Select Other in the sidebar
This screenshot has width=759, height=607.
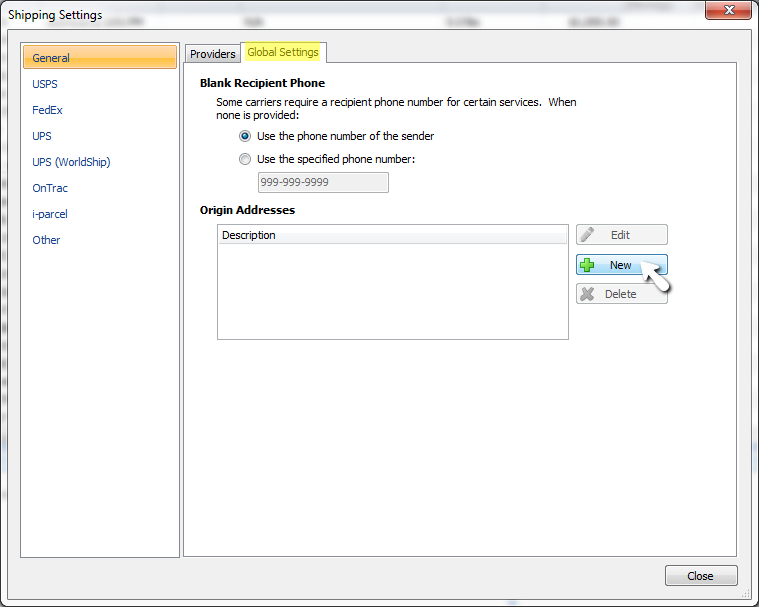coord(46,240)
